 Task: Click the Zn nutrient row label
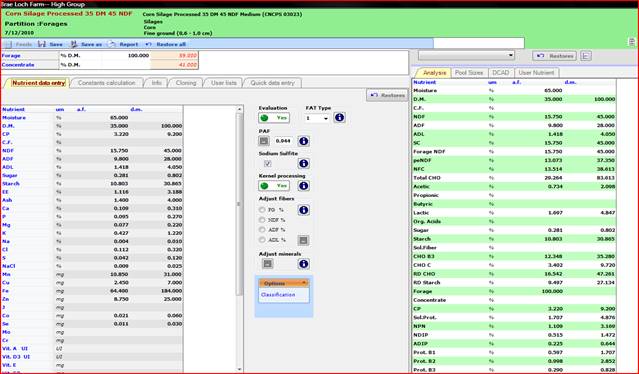pos(5,299)
